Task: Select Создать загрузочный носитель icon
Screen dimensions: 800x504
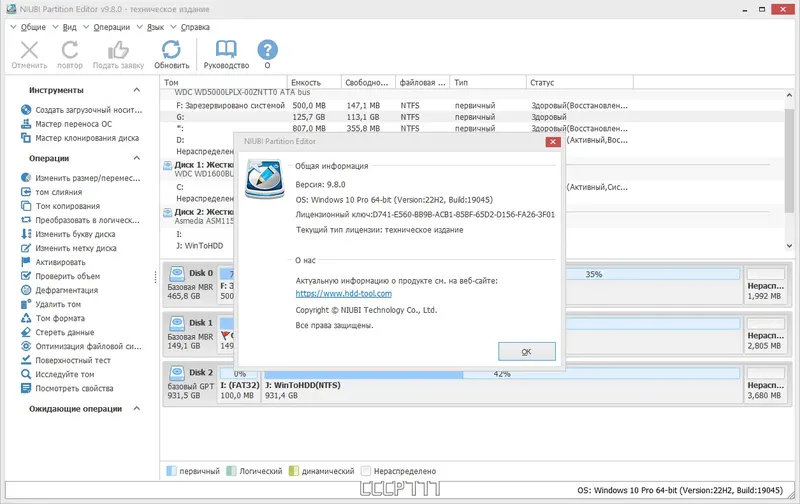Action: pyautogui.click(x=26, y=110)
